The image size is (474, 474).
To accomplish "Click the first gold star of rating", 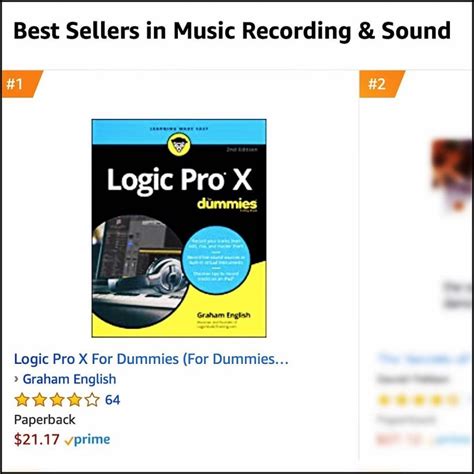I will pyautogui.click(x=22, y=400).
